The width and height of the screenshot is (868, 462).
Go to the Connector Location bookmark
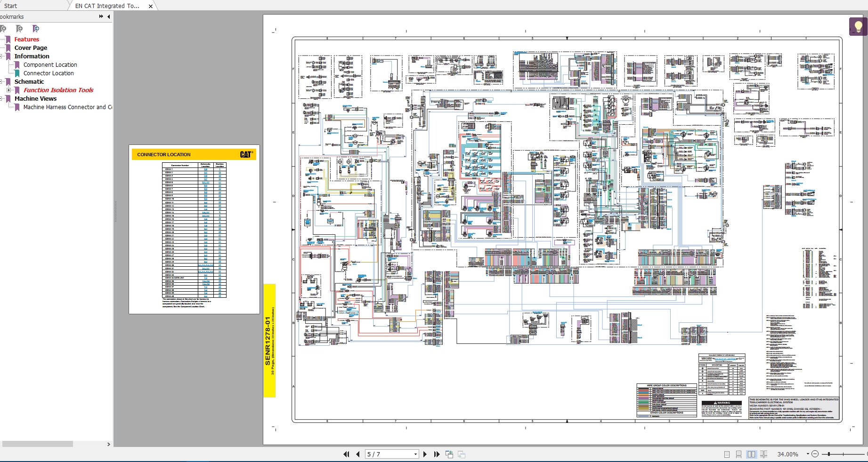pos(49,73)
